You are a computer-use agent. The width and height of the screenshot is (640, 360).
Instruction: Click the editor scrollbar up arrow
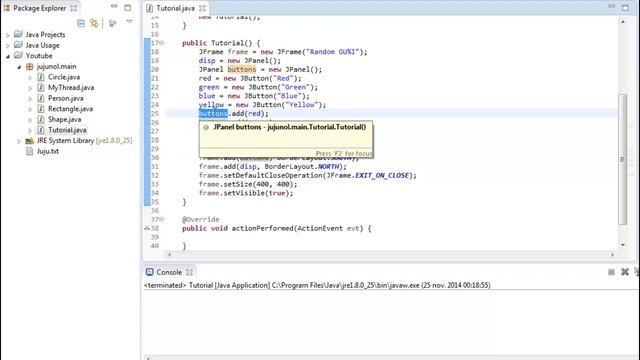click(623, 22)
